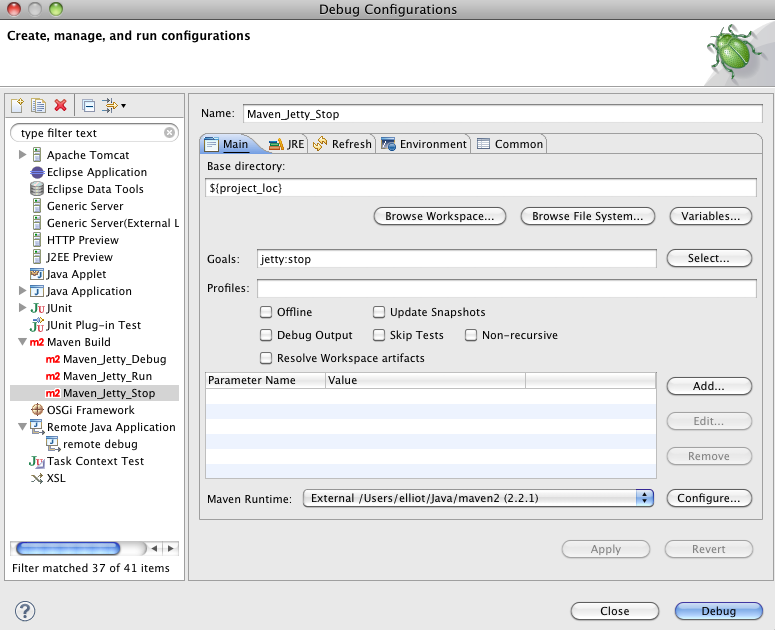Click the J2EE Preview icon
775x630 pixels.
coord(37,257)
